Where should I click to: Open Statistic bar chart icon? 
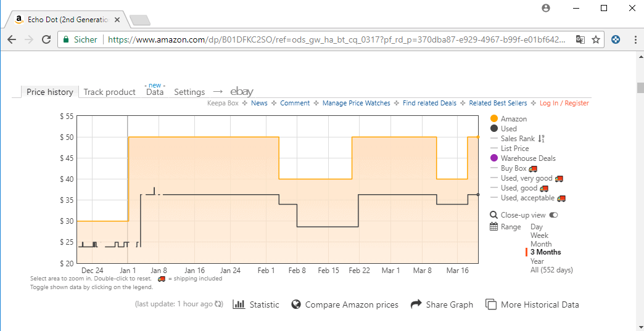tap(239, 304)
